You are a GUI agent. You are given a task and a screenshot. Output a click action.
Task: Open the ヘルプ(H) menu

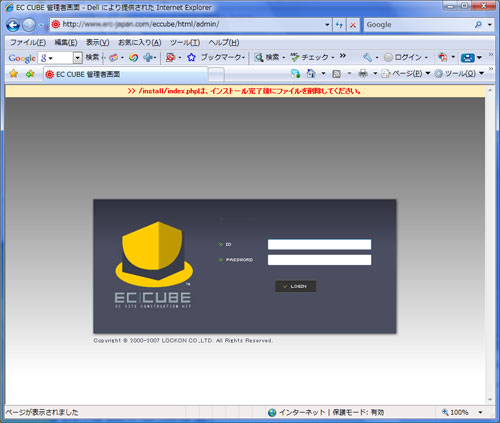224,43
